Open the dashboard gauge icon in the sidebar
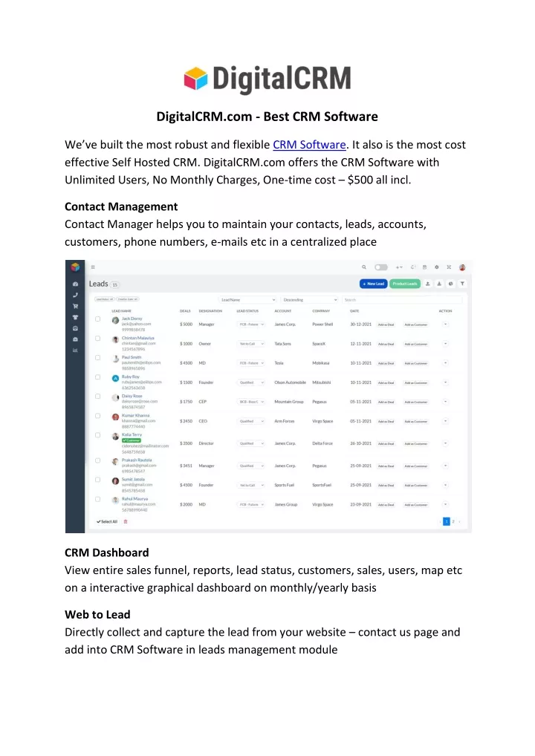 tap(75, 284)
